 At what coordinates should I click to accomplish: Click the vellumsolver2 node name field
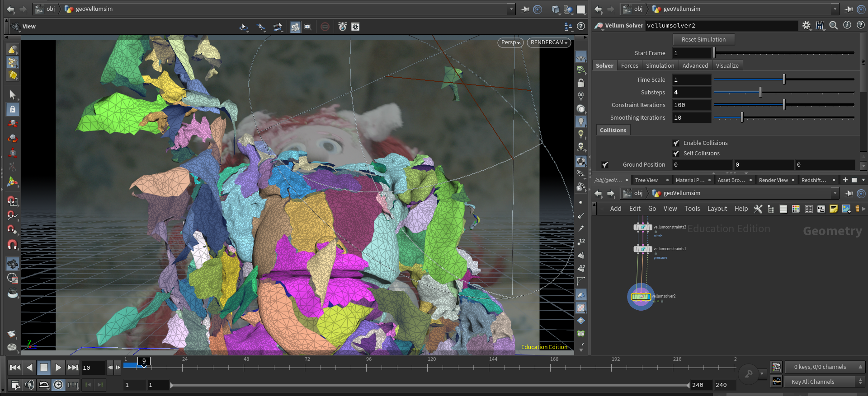pos(722,26)
